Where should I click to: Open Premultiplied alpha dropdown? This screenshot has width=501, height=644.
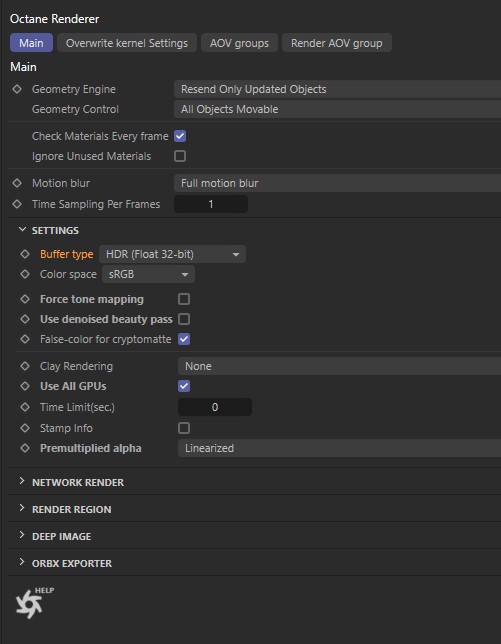(x=340, y=448)
